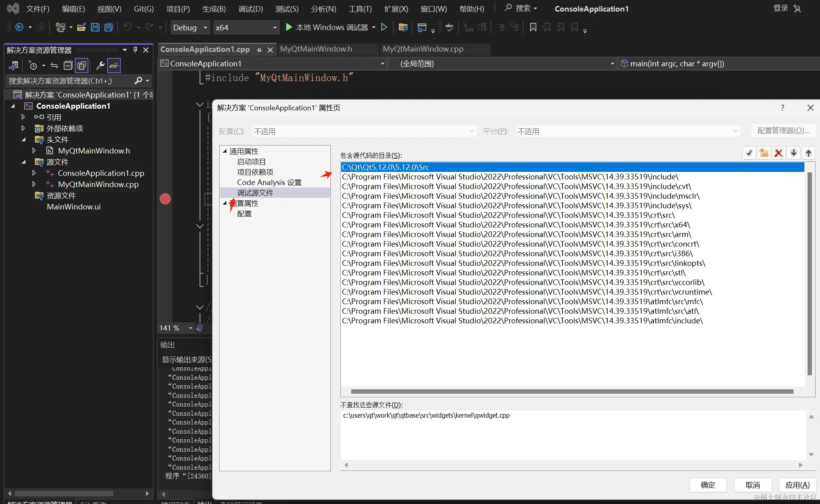Viewport: 820px width, 504px height.
Task: Click the 配置管理器(O)... button
Action: pyautogui.click(x=783, y=131)
